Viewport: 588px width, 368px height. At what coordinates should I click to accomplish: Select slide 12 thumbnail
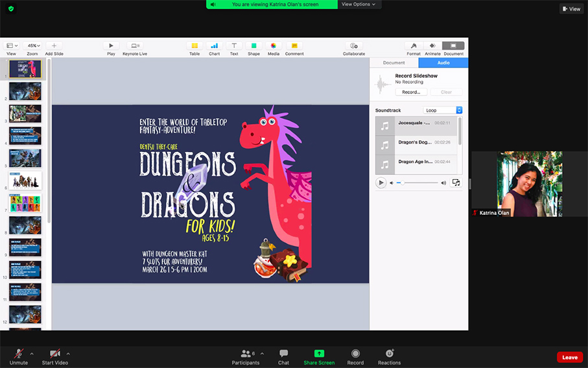point(25,315)
